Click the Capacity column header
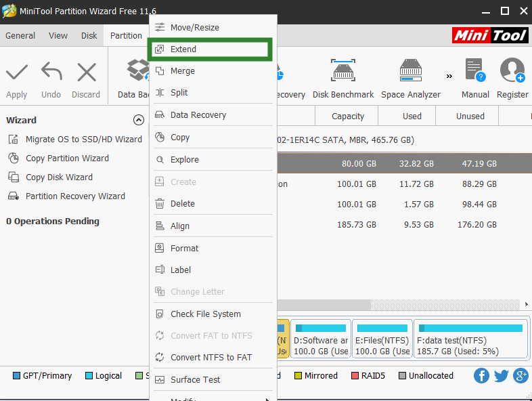This screenshot has width=532, height=401. [x=347, y=116]
